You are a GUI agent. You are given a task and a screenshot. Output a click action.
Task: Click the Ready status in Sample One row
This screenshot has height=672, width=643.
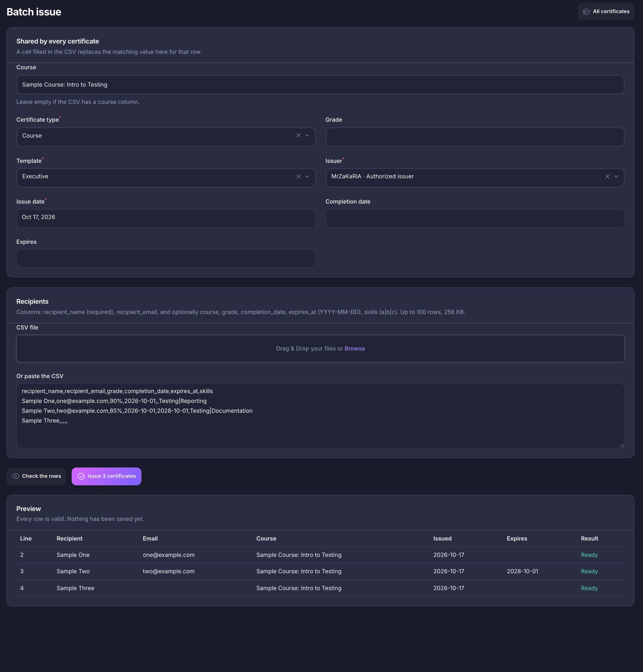(x=589, y=555)
